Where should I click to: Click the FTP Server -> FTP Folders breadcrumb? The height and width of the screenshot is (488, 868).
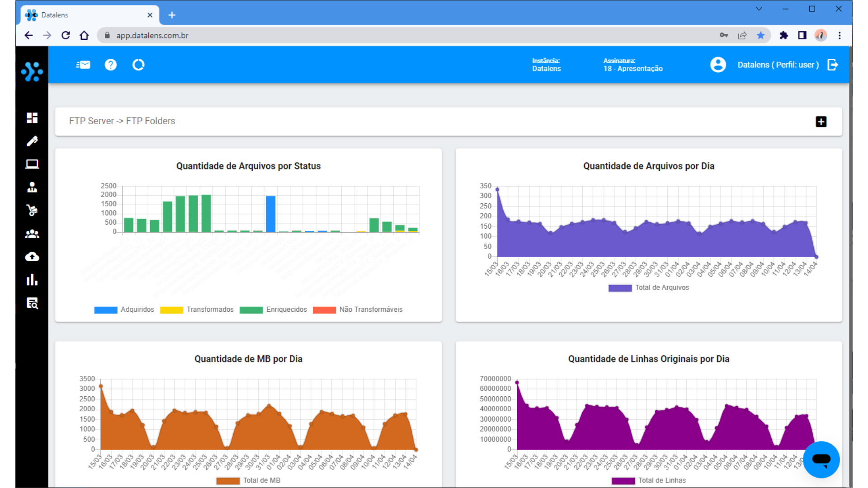[122, 121]
